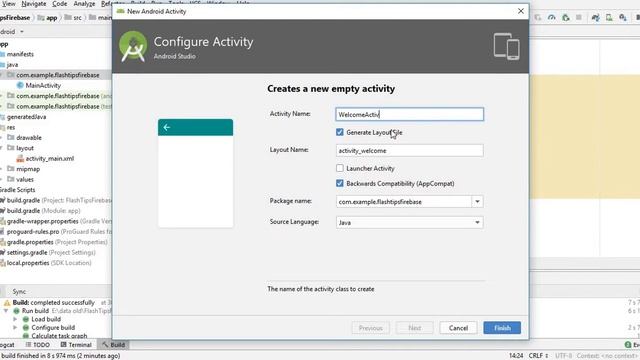Click the green status icon beside Load build
This screenshot has width=640, height=360.
click(26, 319)
